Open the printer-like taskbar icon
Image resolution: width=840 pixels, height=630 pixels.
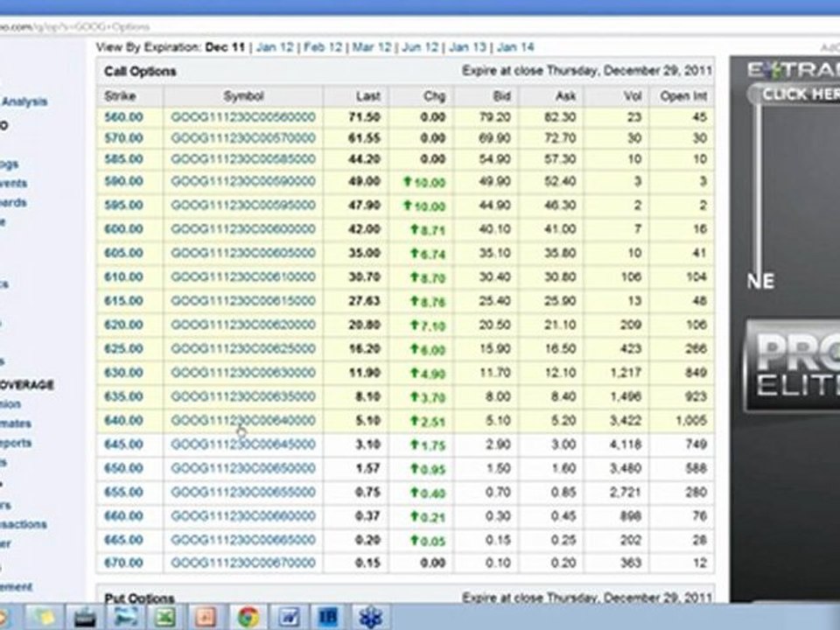85,618
